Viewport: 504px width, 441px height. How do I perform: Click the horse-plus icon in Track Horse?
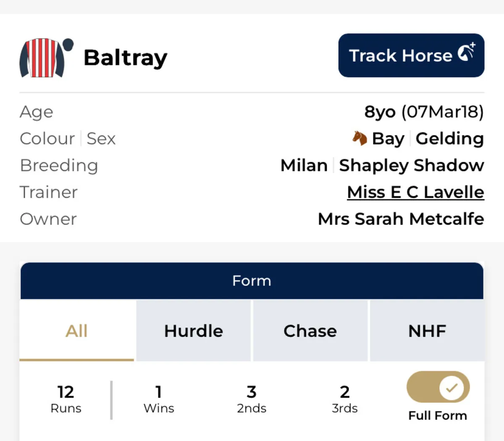(466, 53)
